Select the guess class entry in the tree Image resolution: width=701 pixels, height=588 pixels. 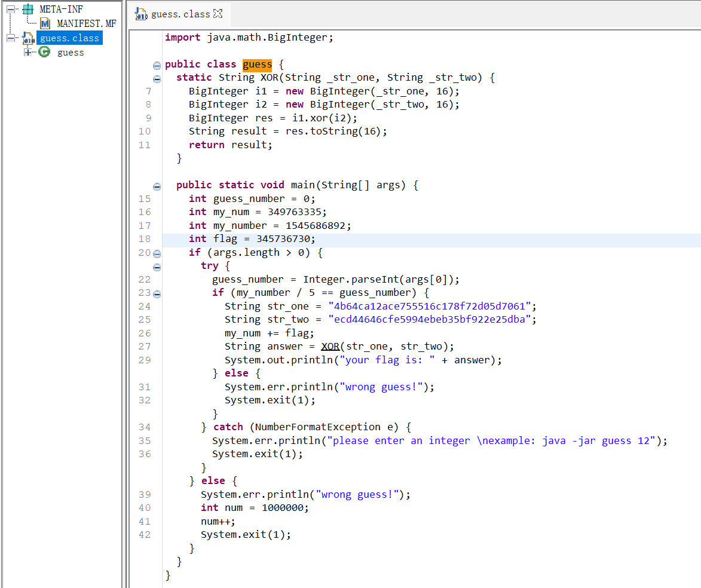(71, 53)
